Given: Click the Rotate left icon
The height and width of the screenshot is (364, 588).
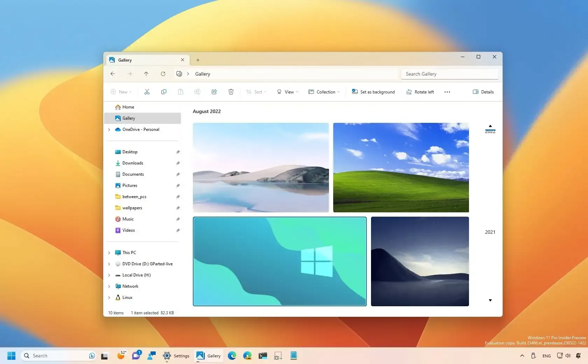Looking at the screenshot, I should 420,92.
